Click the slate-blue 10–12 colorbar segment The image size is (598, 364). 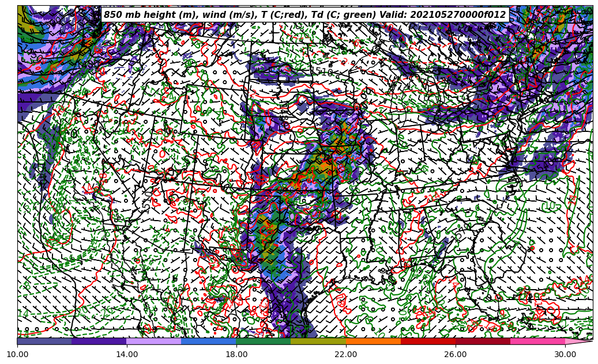click(44, 341)
